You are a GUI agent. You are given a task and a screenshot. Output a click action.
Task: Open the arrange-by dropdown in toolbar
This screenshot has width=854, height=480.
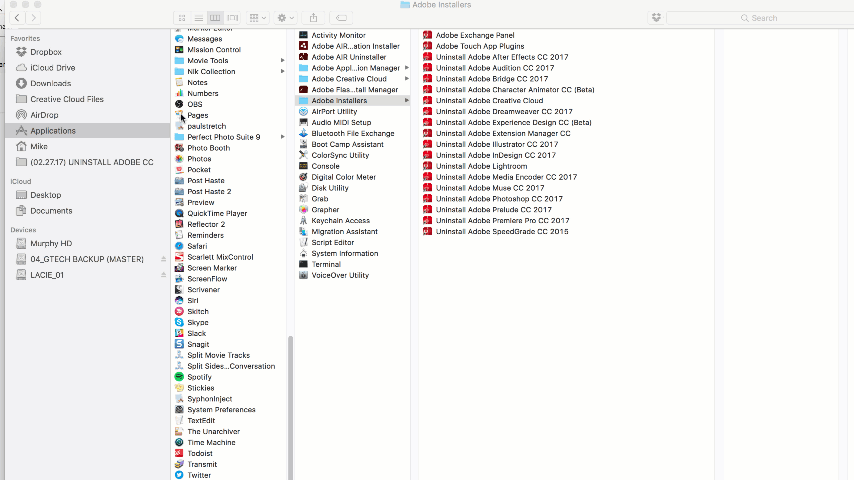point(258,18)
